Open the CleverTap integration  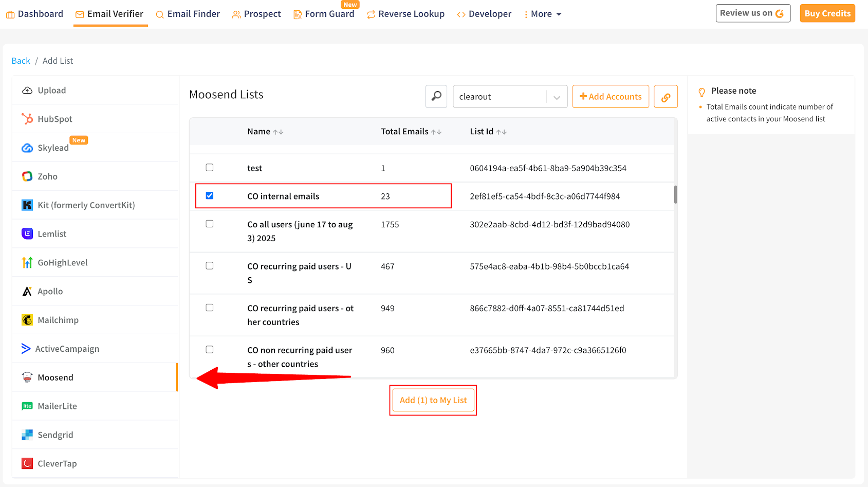tap(27, 463)
